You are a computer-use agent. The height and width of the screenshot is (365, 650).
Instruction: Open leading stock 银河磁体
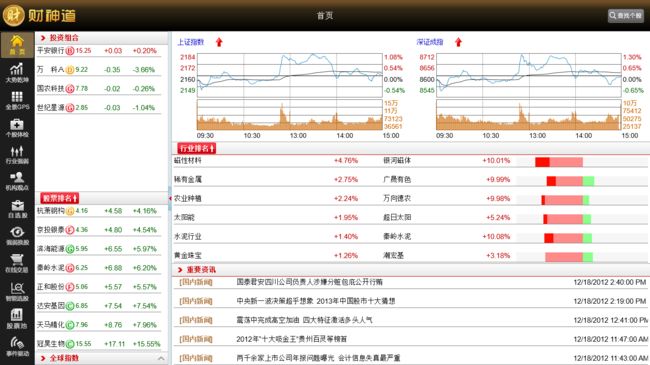[397, 161]
